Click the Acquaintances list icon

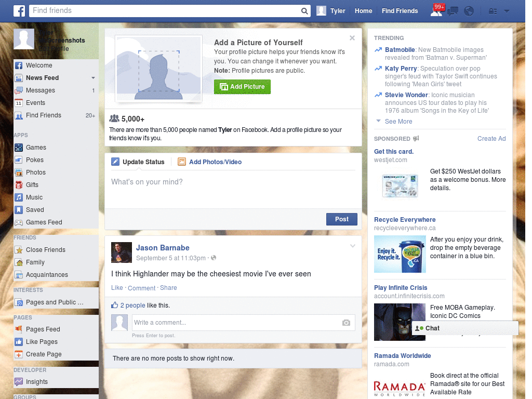(x=19, y=275)
